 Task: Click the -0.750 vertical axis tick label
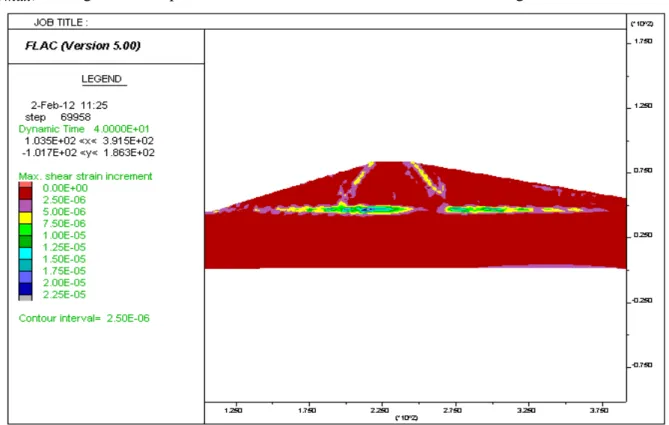pyautogui.click(x=642, y=365)
